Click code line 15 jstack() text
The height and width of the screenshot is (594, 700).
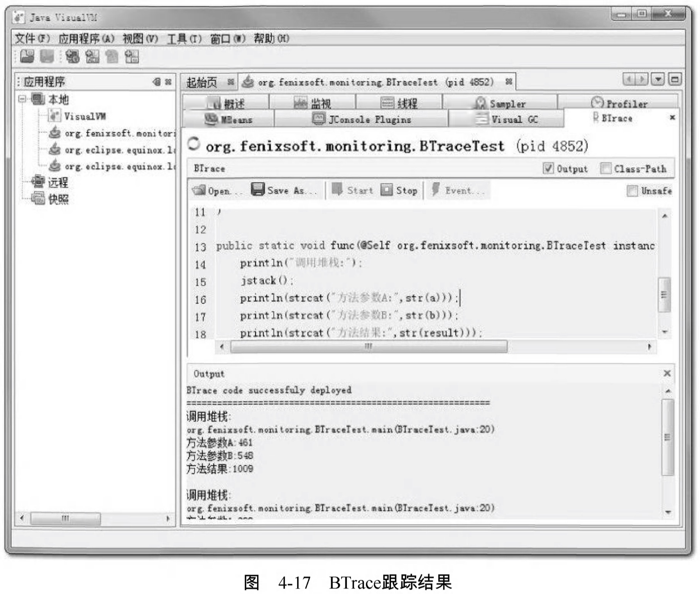[267, 280]
